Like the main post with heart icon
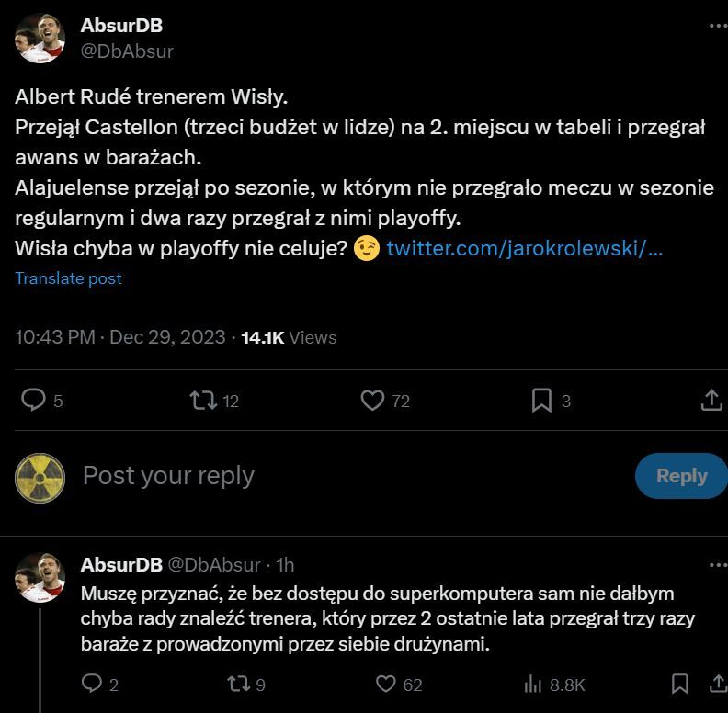This screenshot has width=728, height=713. [x=372, y=401]
